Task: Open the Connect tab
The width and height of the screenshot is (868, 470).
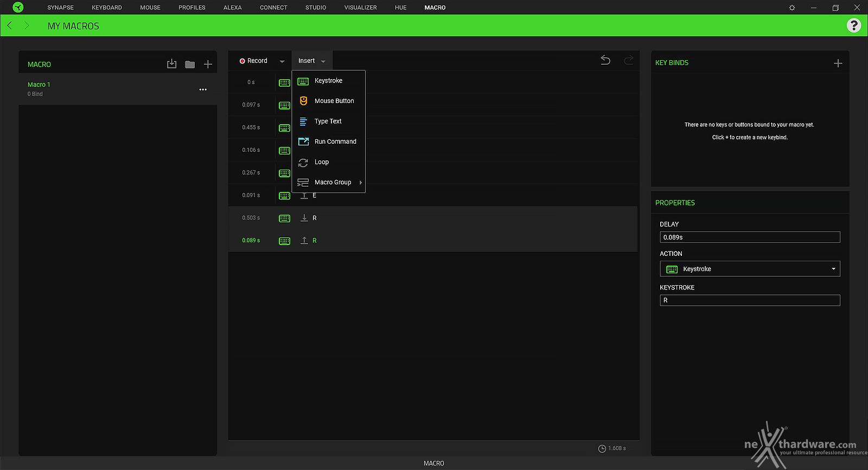Action: coord(273,8)
